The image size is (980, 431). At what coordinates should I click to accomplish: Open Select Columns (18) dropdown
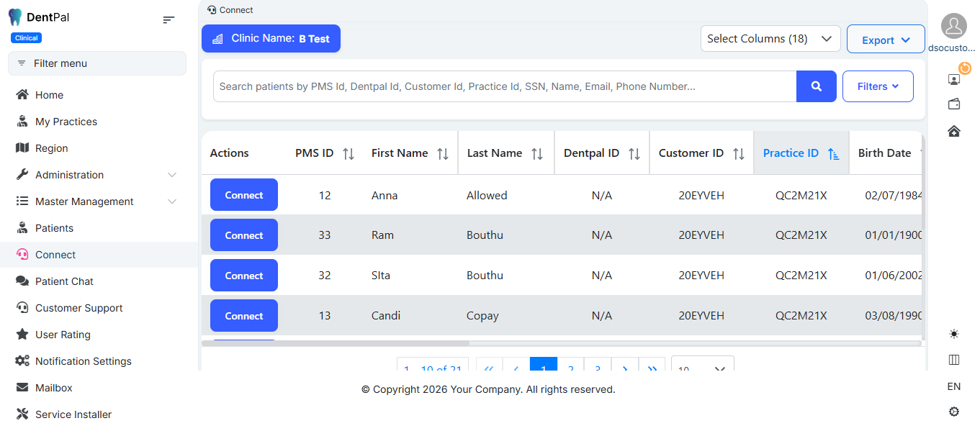click(770, 39)
